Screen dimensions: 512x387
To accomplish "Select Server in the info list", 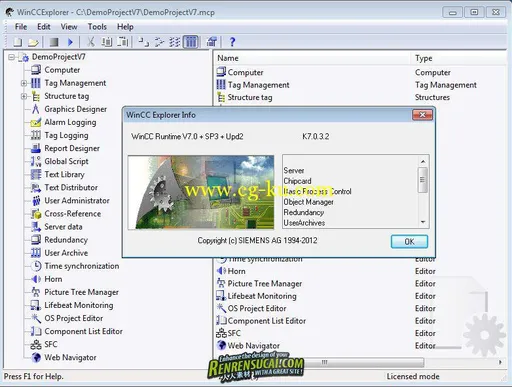I will pyautogui.click(x=294, y=171).
